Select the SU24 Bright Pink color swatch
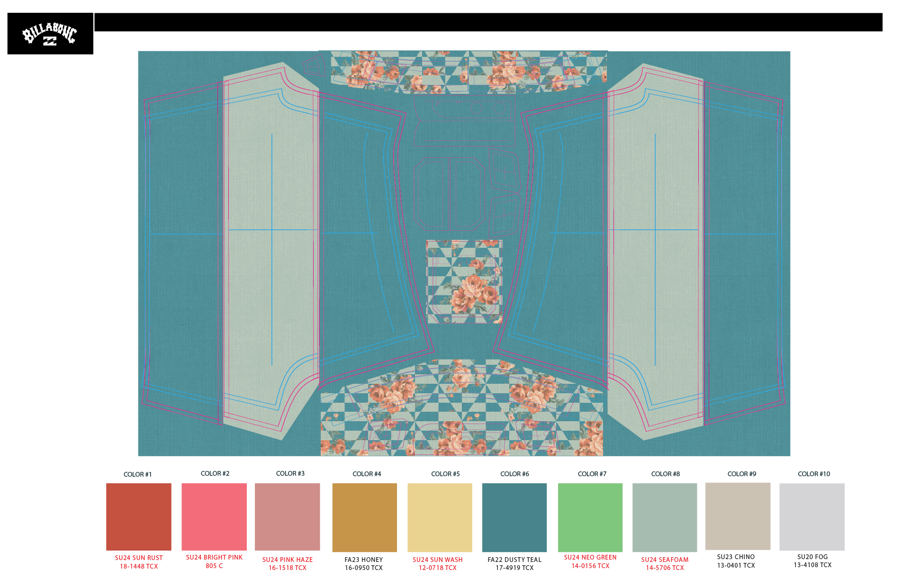Image resolution: width=920 pixels, height=588 pixels. tap(214, 517)
